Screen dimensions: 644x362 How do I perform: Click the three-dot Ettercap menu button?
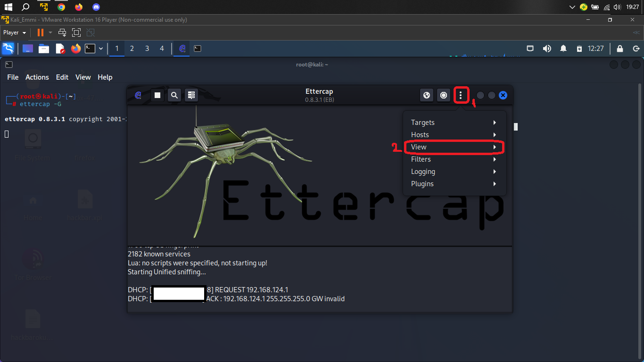click(461, 95)
